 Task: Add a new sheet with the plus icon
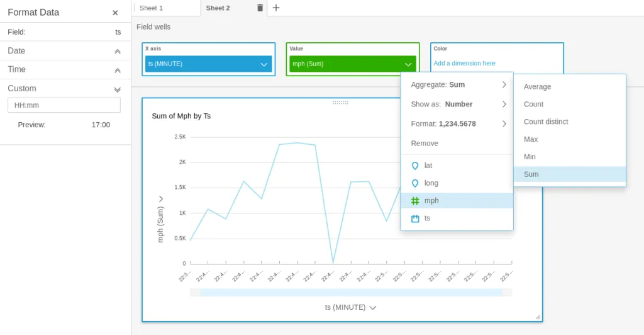[x=276, y=8]
